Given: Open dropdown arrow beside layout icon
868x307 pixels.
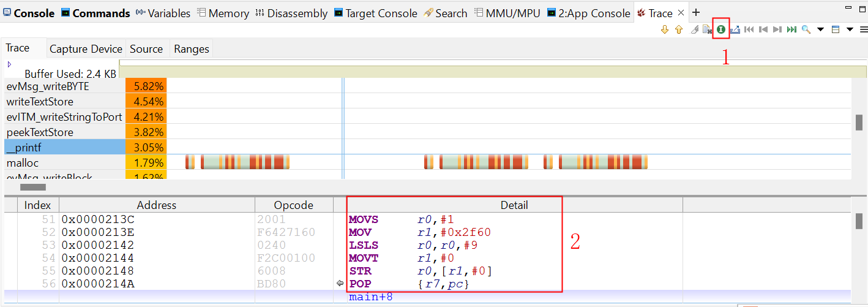Looking at the screenshot, I should 850,29.
